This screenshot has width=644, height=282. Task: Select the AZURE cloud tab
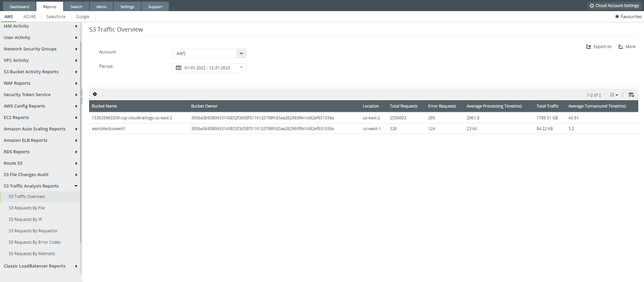tap(30, 17)
